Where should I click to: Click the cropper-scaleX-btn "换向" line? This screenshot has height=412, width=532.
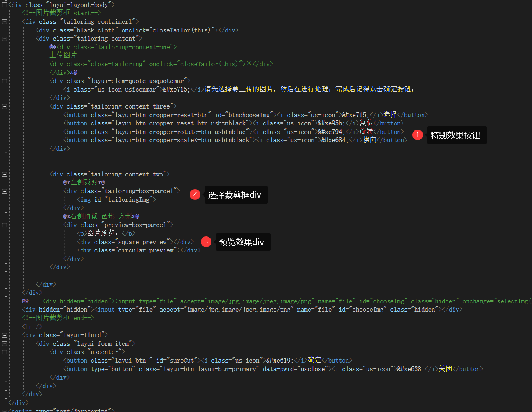point(235,140)
